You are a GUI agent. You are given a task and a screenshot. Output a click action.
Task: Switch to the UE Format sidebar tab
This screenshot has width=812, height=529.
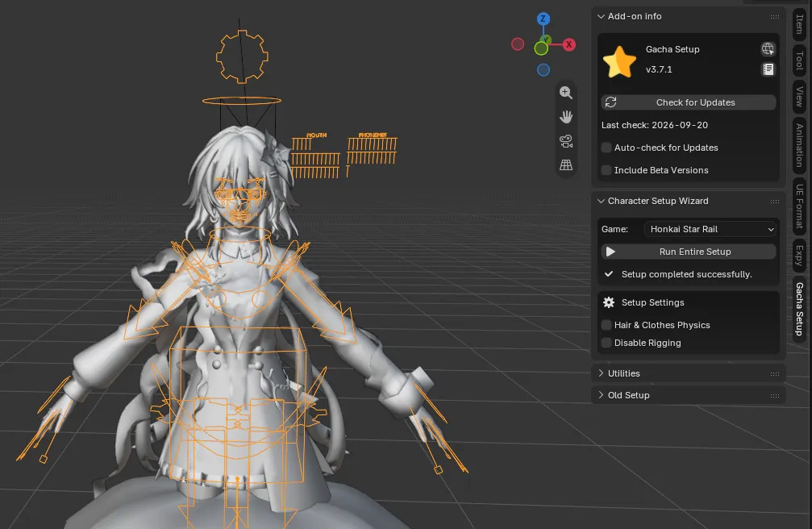point(800,206)
